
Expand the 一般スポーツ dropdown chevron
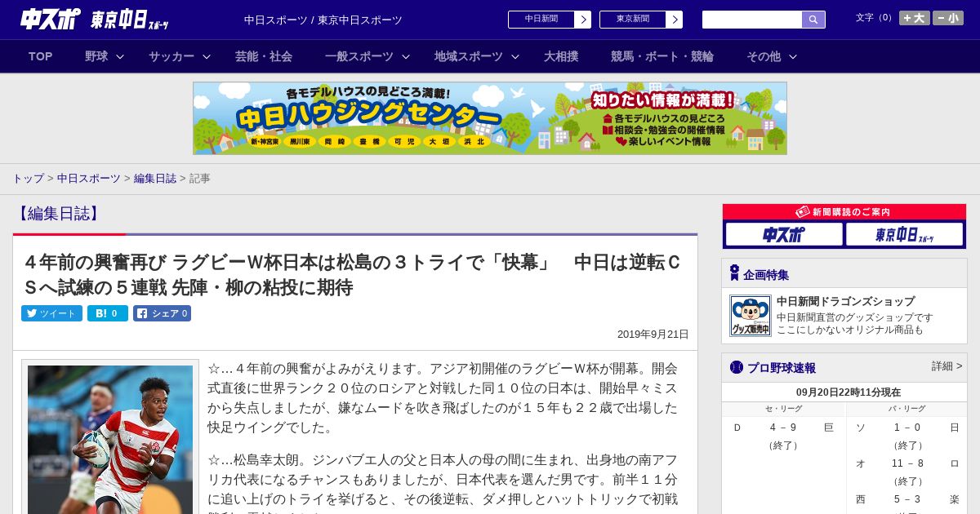pos(406,56)
